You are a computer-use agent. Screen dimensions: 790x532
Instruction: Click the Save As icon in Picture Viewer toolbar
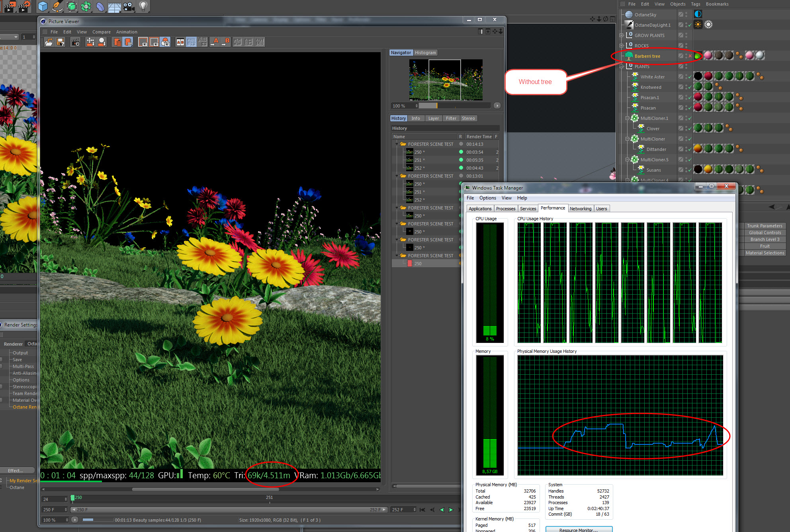pyautogui.click(x=61, y=42)
